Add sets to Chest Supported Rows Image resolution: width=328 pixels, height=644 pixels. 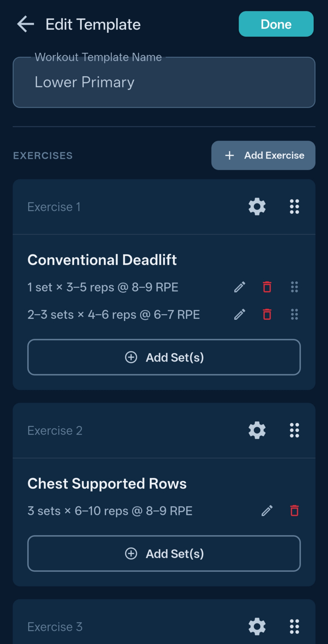(164, 553)
